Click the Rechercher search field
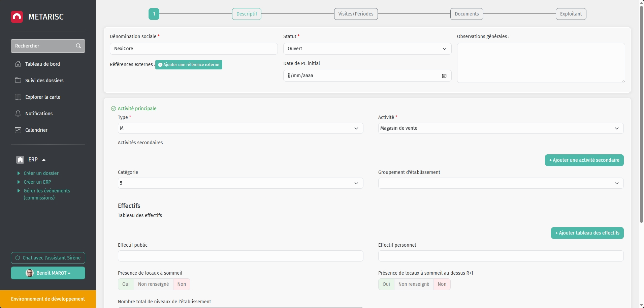Screen dimensions: 644x308 point(48,46)
